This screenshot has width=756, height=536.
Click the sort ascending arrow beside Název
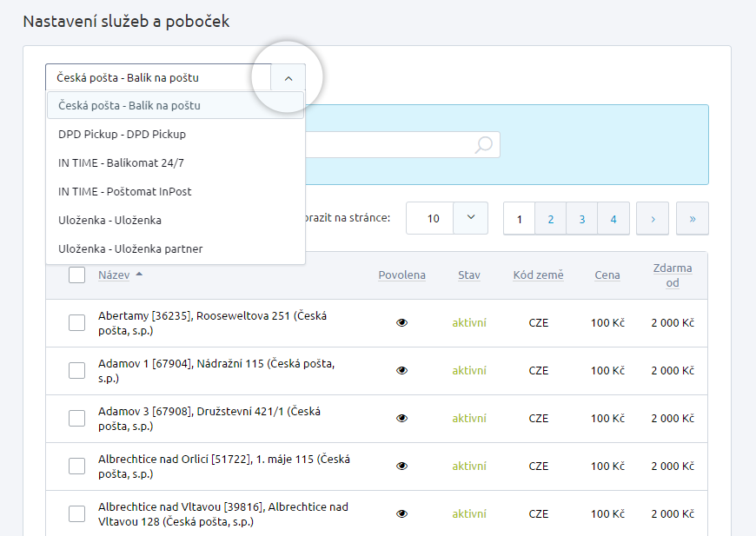(139, 274)
